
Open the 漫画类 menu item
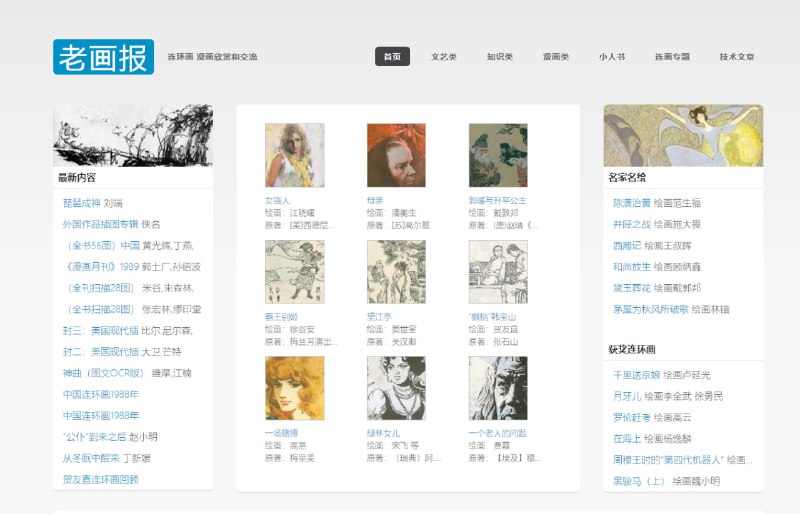click(556, 57)
